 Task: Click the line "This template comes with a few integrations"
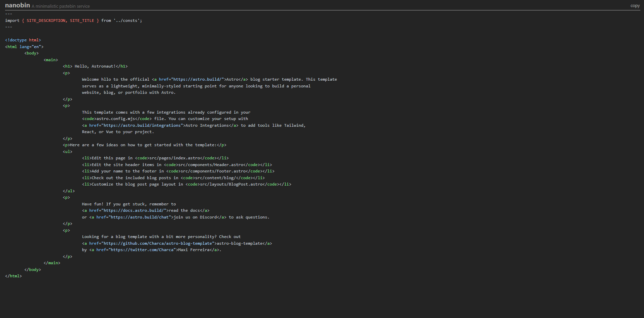click(x=166, y=112)
